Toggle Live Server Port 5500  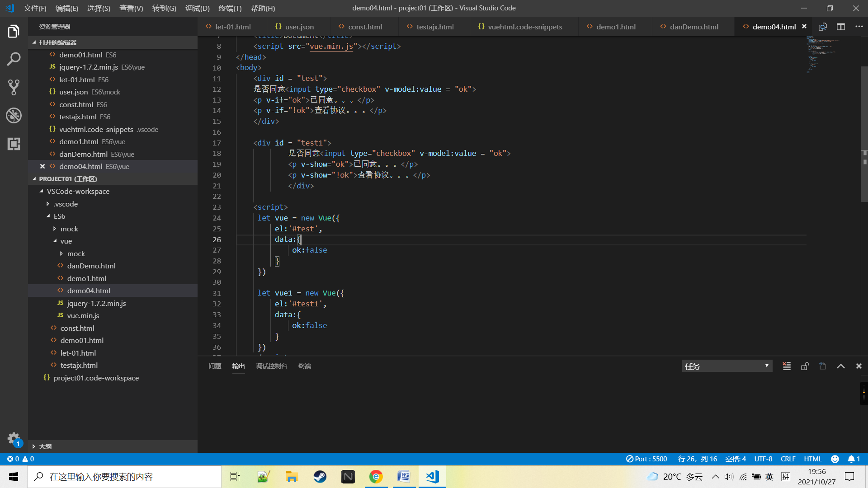[x=646, y=459]
